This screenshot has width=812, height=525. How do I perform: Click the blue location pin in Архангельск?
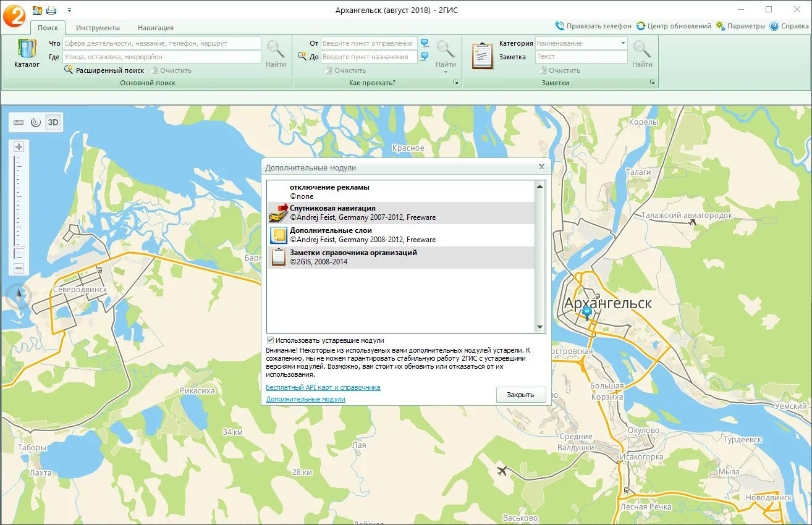pyautogui.click(x=586, y=314)
